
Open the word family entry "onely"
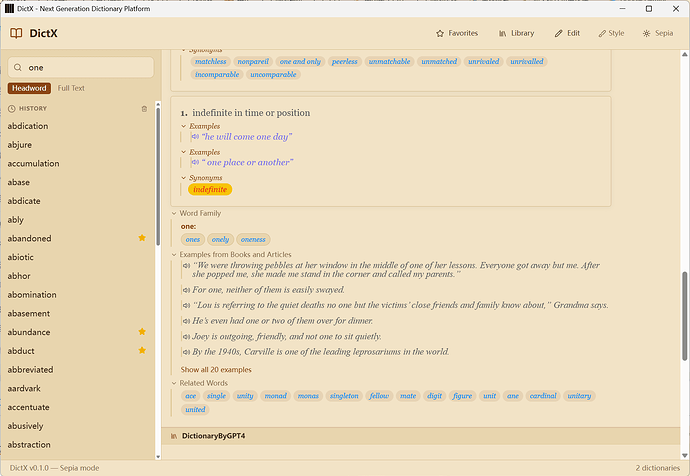220,240
